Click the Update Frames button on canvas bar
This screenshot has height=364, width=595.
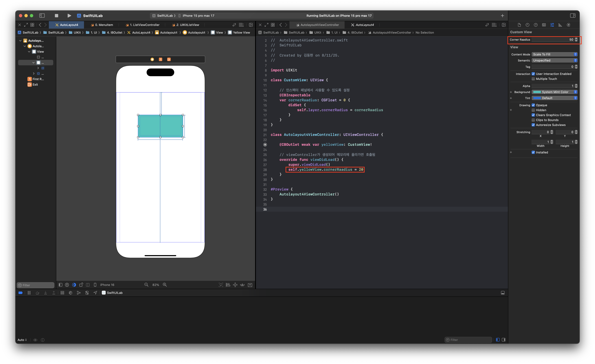(221, 285)
